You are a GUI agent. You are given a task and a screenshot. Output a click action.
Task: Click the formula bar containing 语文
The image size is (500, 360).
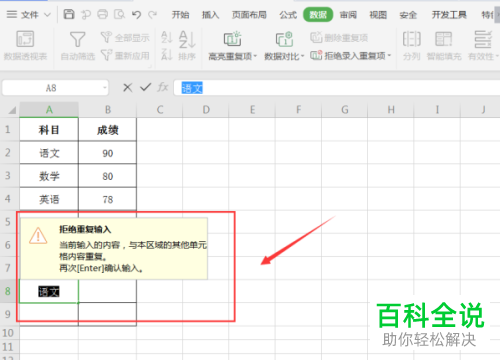[x=337, y=88]
